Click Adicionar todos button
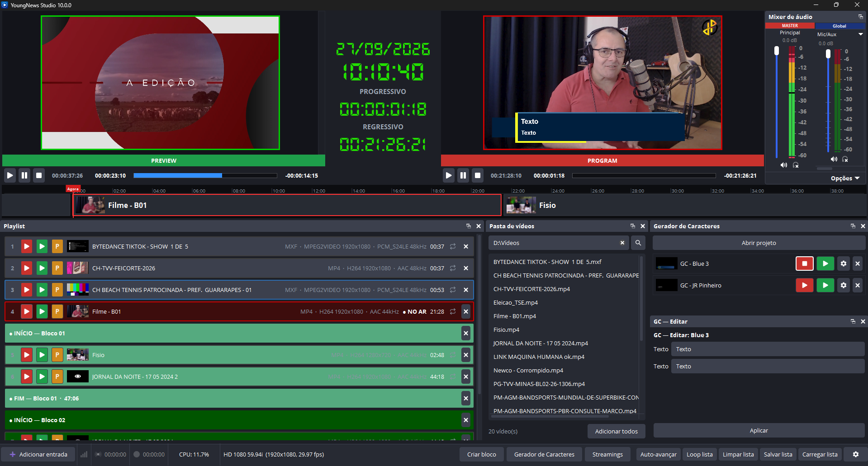The image size is (868, 466). coord(617,431)
